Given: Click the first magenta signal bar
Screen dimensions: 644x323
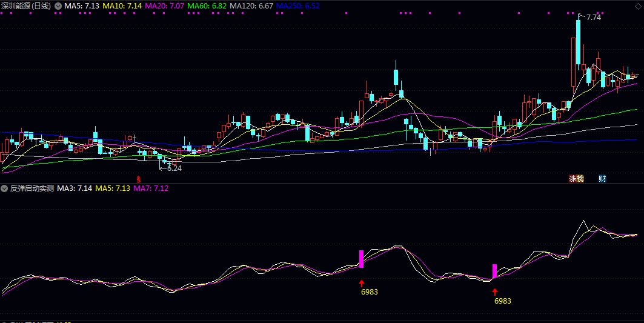Looking at the screenshot, I should [362, 259].
